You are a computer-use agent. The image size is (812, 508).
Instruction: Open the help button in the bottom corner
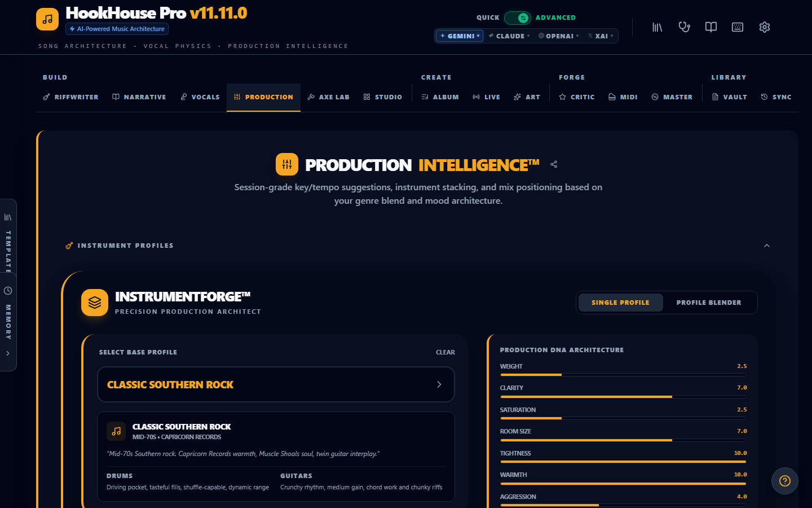coord(784,481)
